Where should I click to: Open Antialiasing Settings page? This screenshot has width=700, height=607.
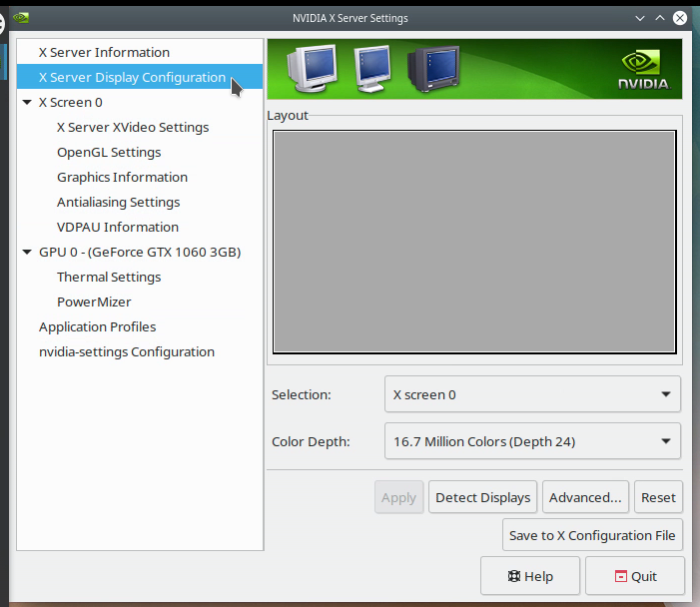click(x=140, y=203)
